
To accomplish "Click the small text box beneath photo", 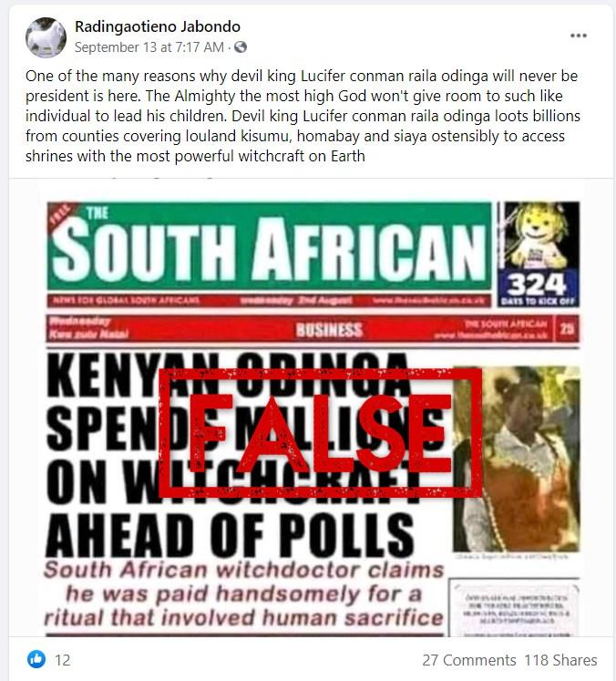I will point(515,608).
